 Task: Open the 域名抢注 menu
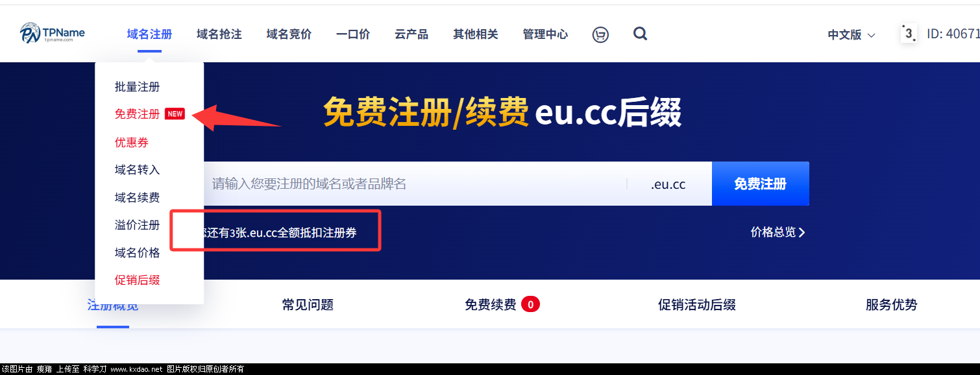219,34
